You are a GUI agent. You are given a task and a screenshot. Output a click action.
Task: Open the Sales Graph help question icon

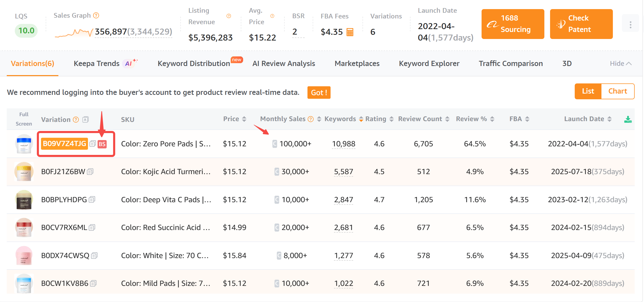pyautogui.click(x=96, y=16)
